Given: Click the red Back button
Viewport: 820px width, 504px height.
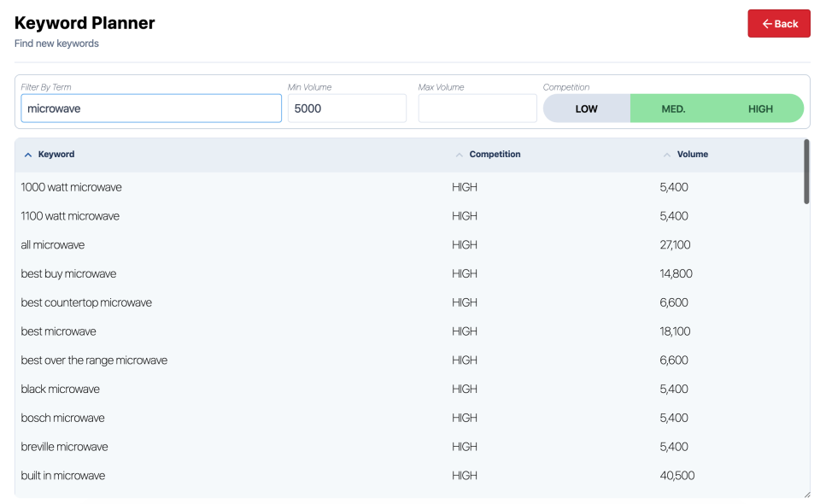Looking at the screenshot, I should (x=778, y=24).
